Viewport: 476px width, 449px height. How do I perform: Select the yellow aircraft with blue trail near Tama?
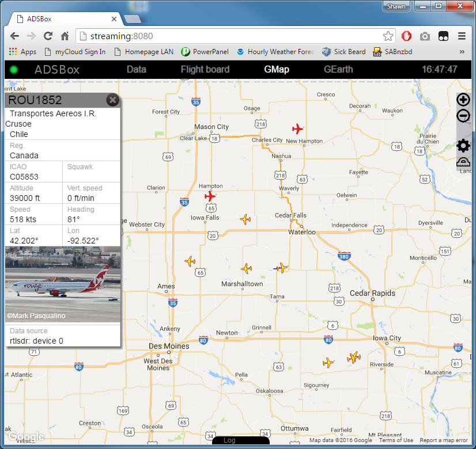click(x=282, y=268)
